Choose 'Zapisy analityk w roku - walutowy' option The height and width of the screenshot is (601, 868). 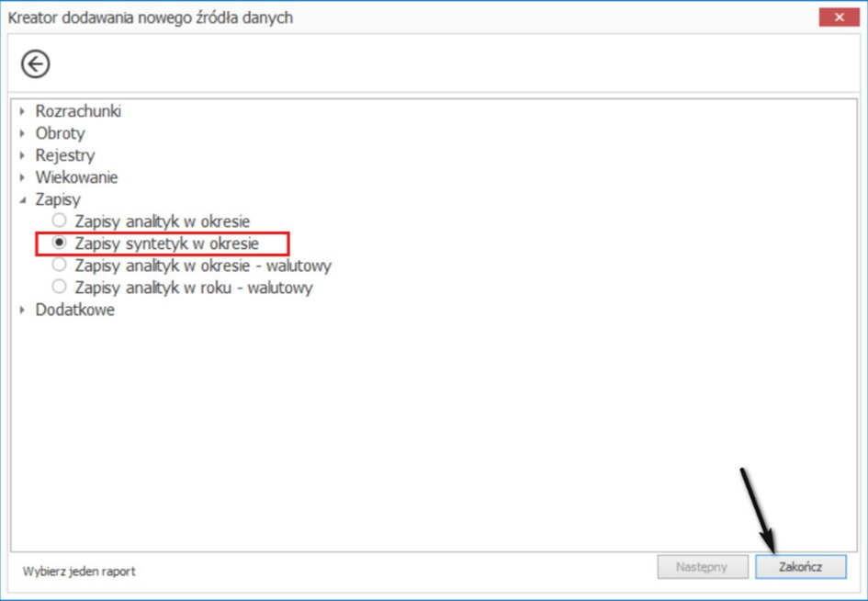click(59, 287)
